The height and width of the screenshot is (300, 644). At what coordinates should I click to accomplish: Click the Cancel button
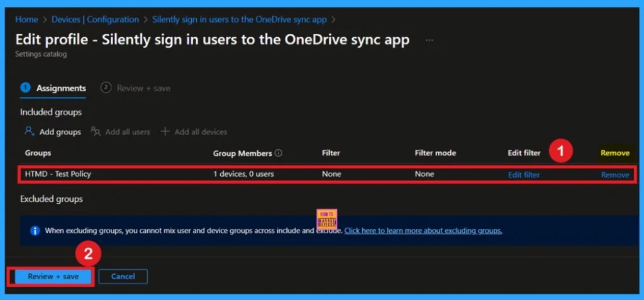click(123, 277)
